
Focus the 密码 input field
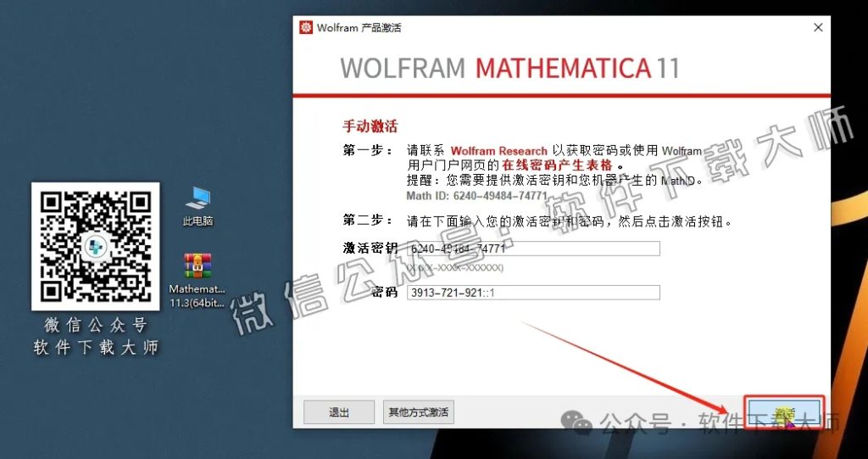532,292
